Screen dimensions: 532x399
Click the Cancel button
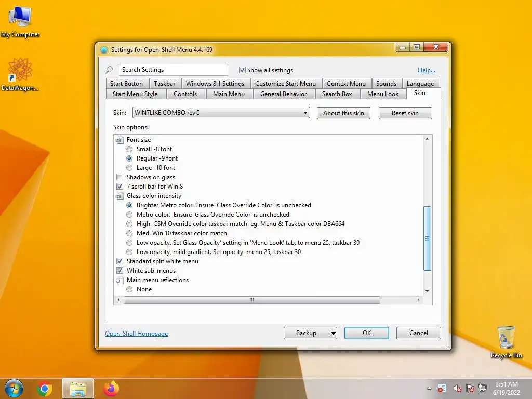[418, 333]
